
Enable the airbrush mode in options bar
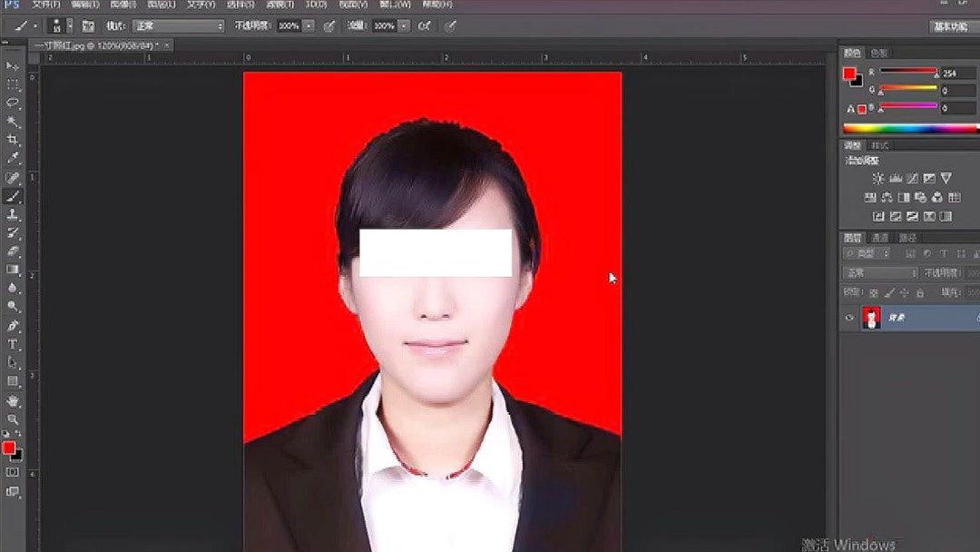pos(426,25)
